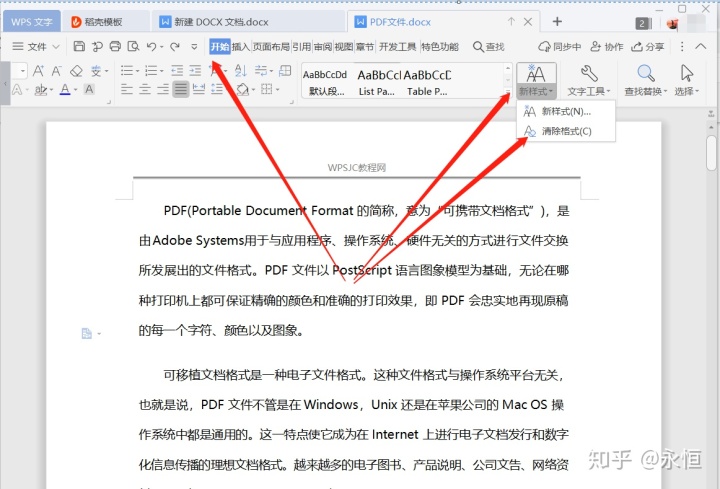The image size is (720, 489).
Task: Click the table-shaped icon at the right end of the paragraph tools
Action: pos(285,70)
